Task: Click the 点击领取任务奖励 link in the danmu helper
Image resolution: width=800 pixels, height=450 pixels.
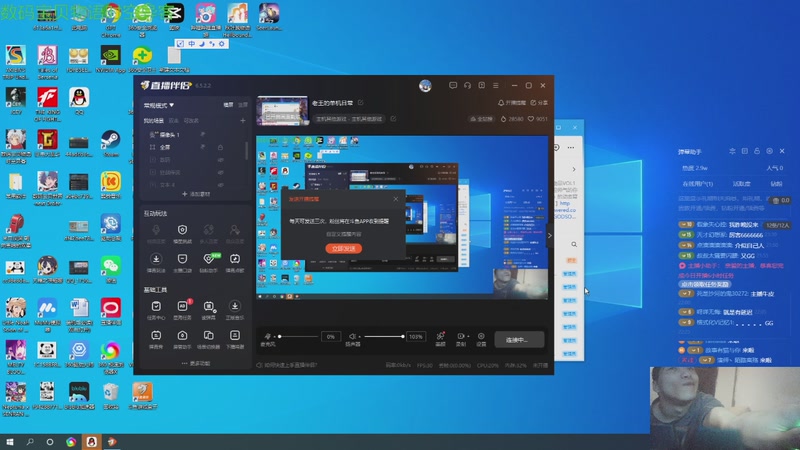Action: point(704,284)
